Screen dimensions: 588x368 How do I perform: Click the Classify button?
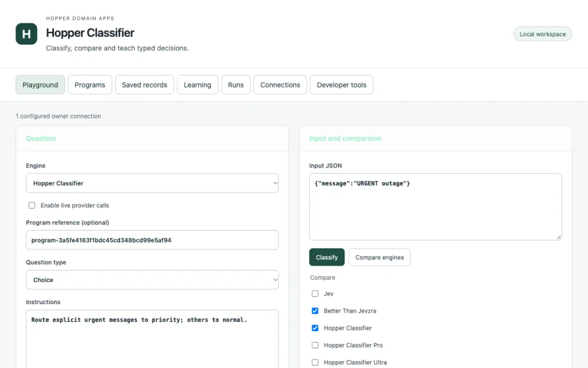tap(326, 257)
